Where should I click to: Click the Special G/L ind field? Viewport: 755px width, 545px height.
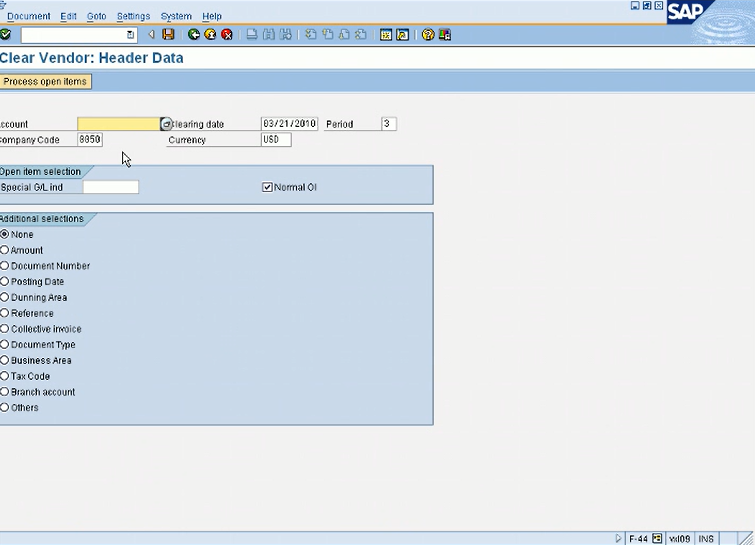click(x=111, y=187)
